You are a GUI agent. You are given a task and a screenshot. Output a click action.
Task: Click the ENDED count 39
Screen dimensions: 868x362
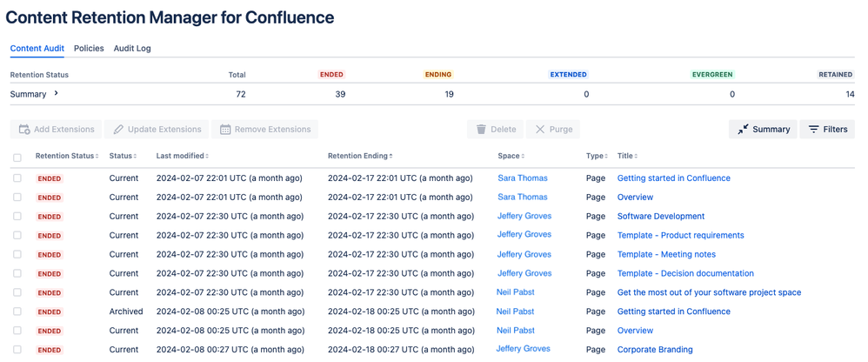click(x=340, y=95)
